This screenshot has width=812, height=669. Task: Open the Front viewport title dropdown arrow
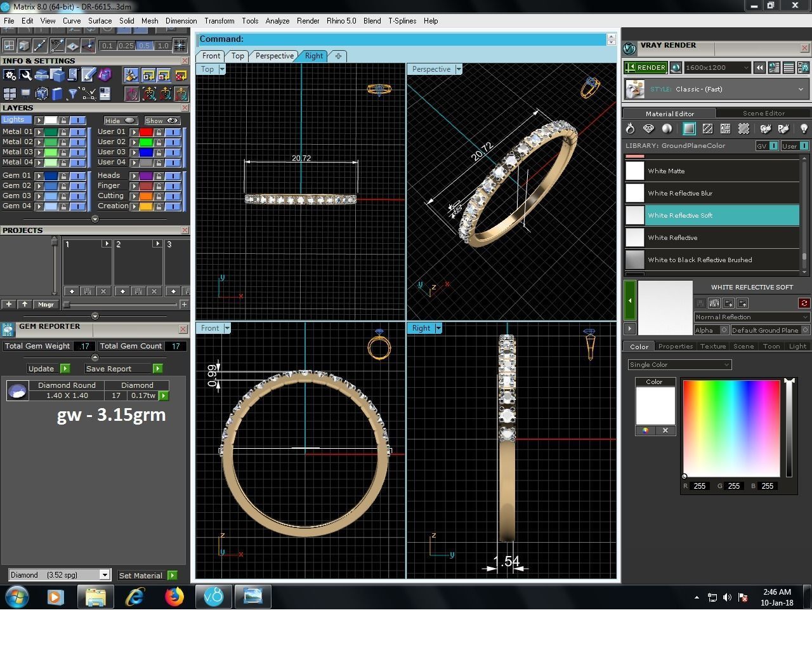[x=227, y=328]
